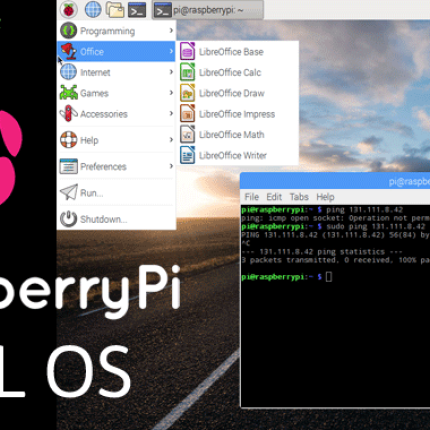Launch LibreOffice Writer from submenu
Image resolution: width=430 pixels, height=430 pixels.
pyautogui.click(x=237, y=155)
